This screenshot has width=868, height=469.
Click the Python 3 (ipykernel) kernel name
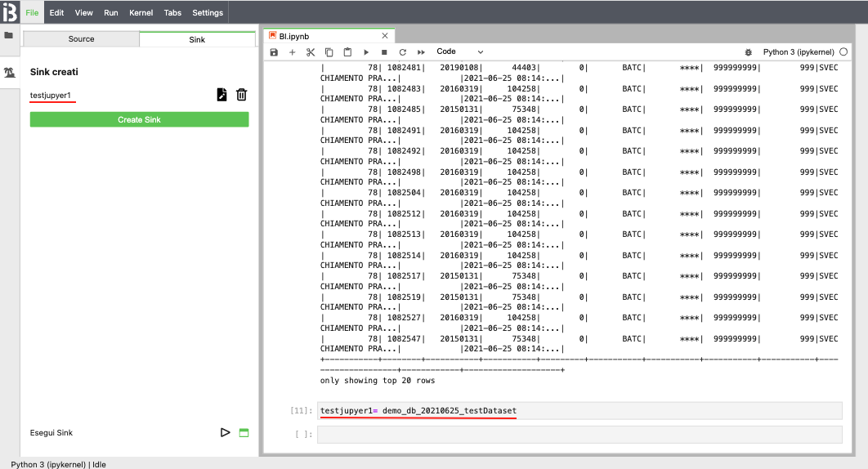point(799,52)
